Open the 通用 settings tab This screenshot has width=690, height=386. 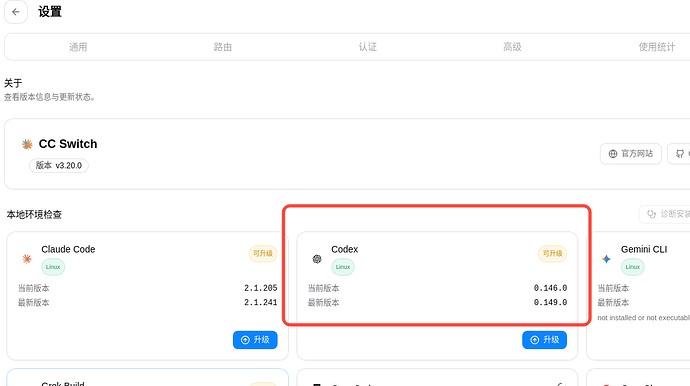pos(78,47)
